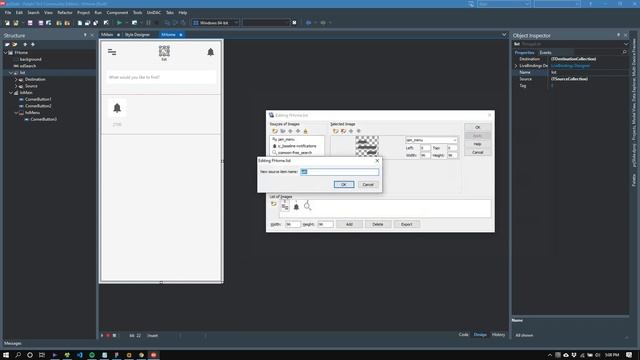Switch to Events tab in Object Inspector
Image resolution: width=640 pixels, height=360 pixels.
click(545, 52)
